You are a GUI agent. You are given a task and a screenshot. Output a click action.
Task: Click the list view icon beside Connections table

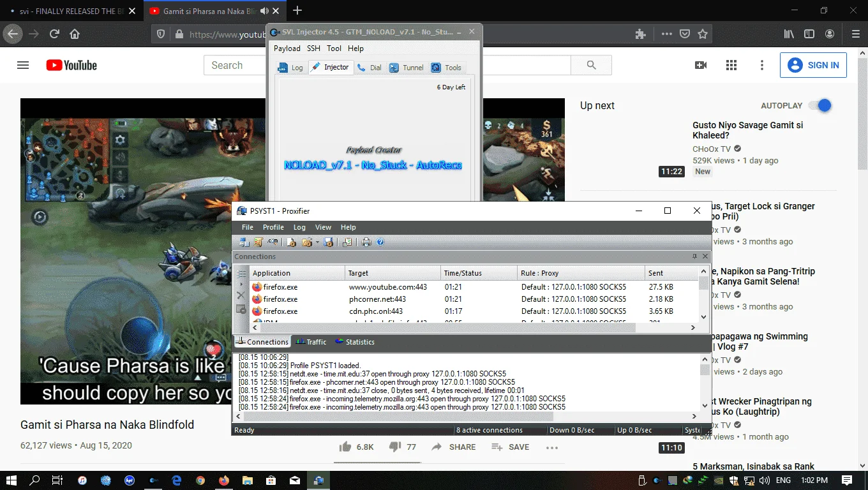[x=241, y=274]
